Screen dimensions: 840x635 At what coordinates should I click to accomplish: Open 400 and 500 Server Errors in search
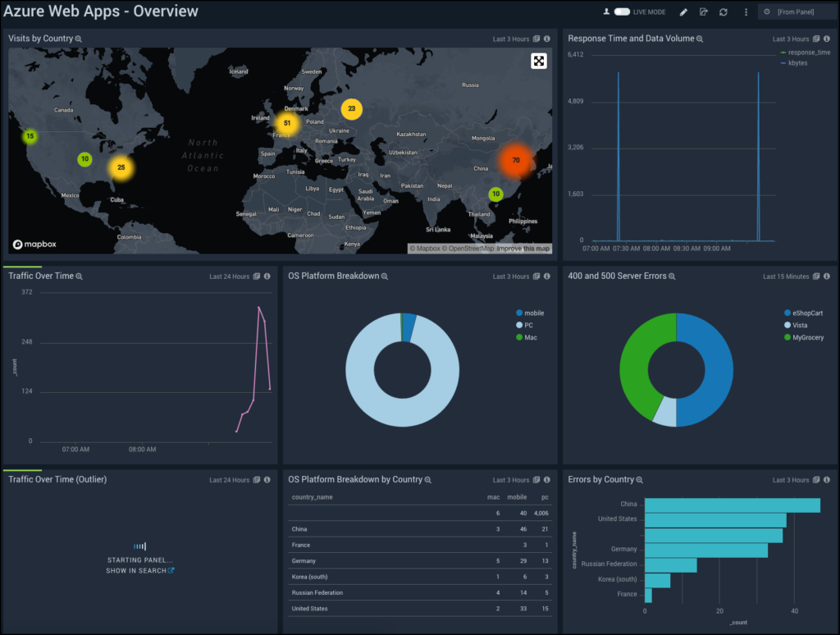[672, 276]
